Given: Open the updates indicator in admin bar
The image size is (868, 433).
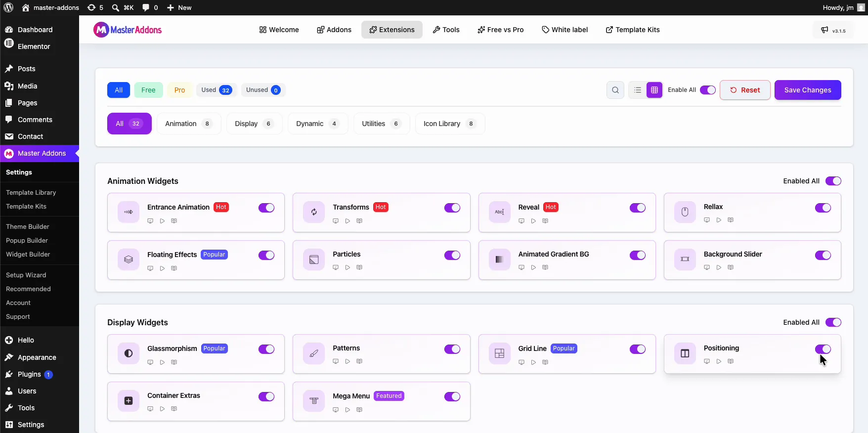Looking at the screenshot, I should 95,7.
